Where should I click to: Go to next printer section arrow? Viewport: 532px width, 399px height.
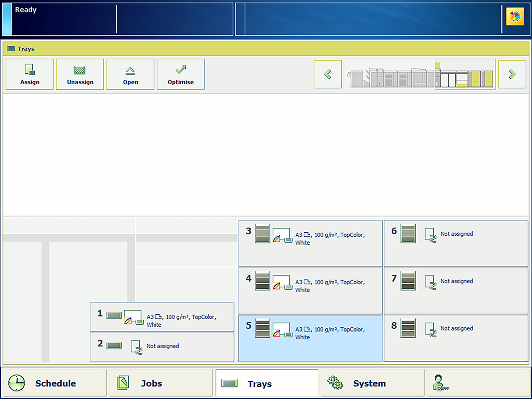512,74
